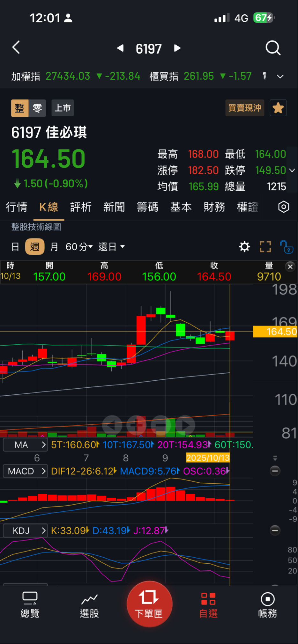Open the 新聞 tab
The width and height of the screenshot is (298, 644).
[x=114, y=207]
